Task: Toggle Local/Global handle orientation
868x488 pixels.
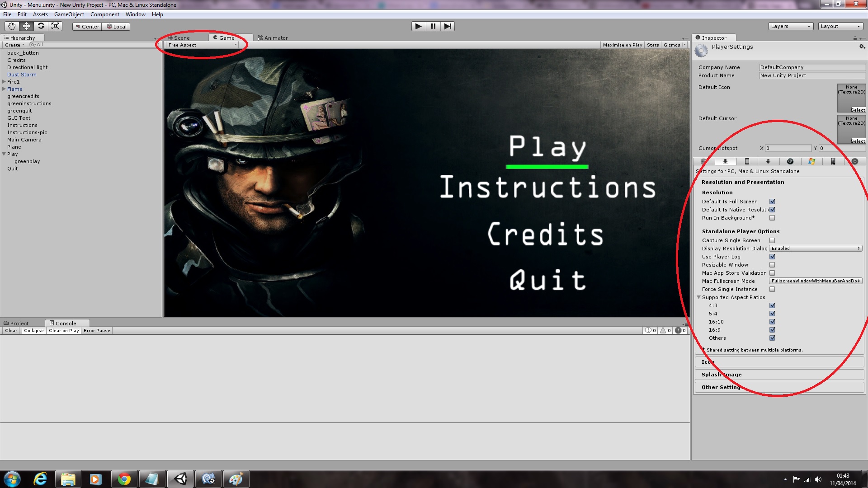Action: coord(116,27)
